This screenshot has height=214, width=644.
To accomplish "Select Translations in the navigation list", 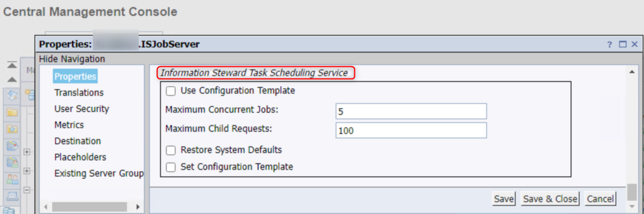I will (x=79, y=93).
